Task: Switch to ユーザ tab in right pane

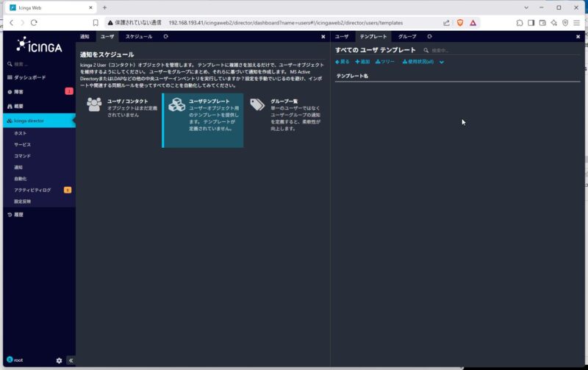Action: tap(342, 36)
